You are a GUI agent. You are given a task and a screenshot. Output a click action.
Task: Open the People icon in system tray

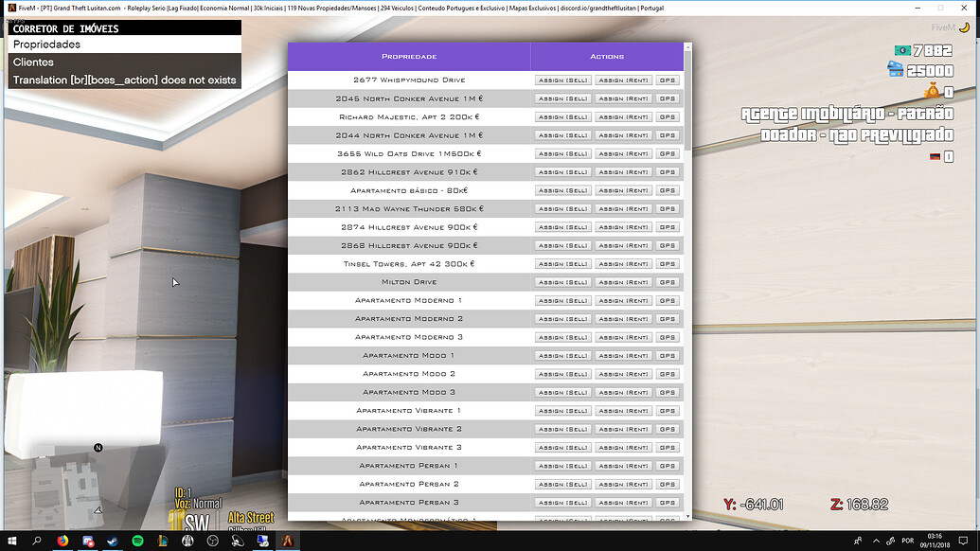858,541
